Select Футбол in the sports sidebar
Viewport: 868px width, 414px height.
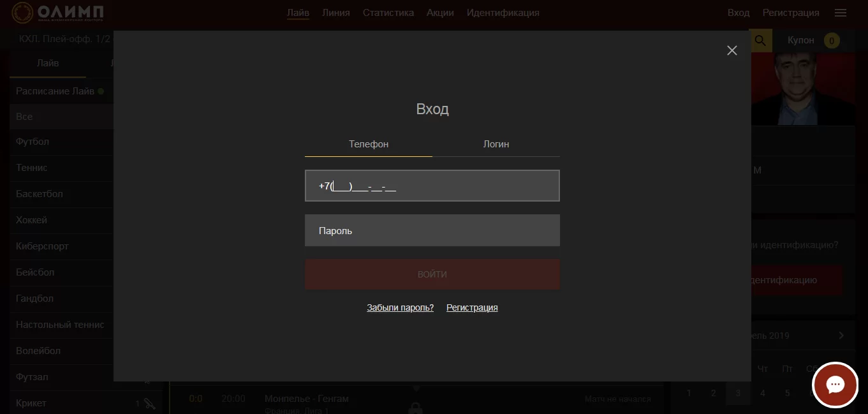[33, 142]
